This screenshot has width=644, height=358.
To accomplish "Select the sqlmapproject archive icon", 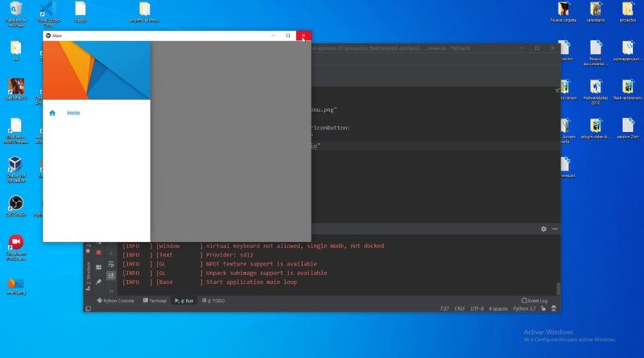I will pos(628,51).
